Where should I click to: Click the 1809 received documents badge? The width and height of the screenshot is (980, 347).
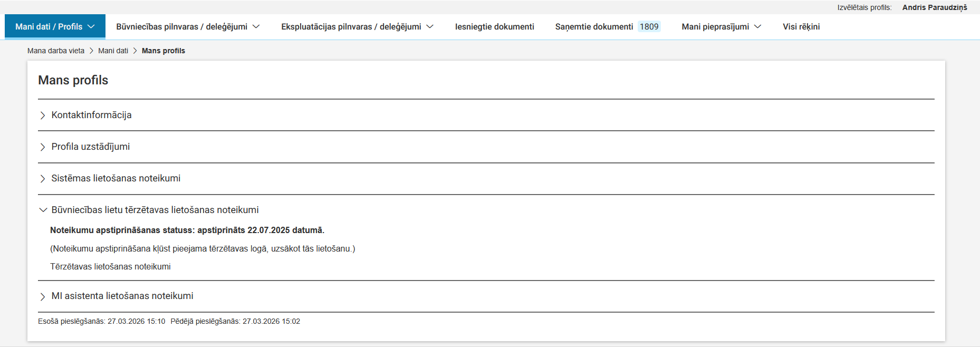649,27
